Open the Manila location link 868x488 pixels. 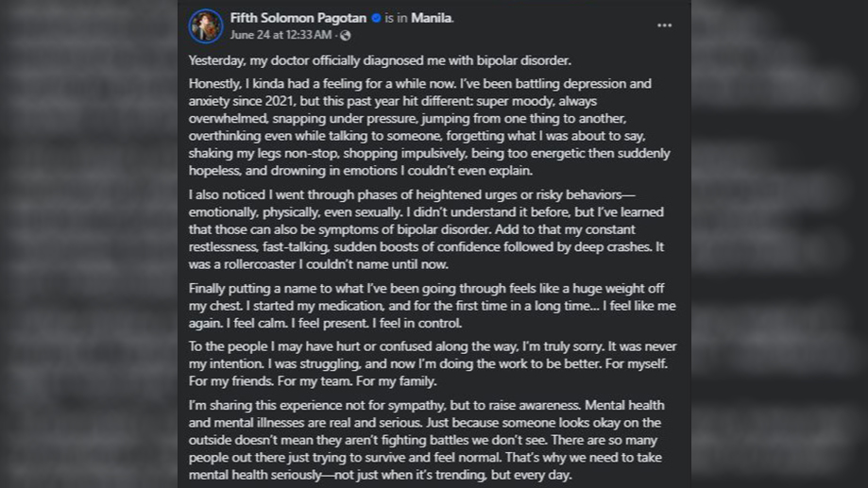pyautogui.click(x=431, y=18)
